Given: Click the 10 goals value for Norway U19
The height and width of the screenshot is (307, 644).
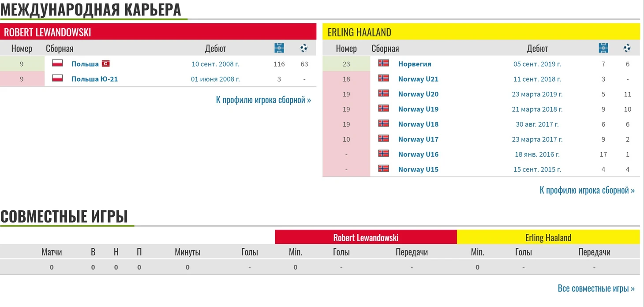Looking at the screenshot, I should click(628, 109).
